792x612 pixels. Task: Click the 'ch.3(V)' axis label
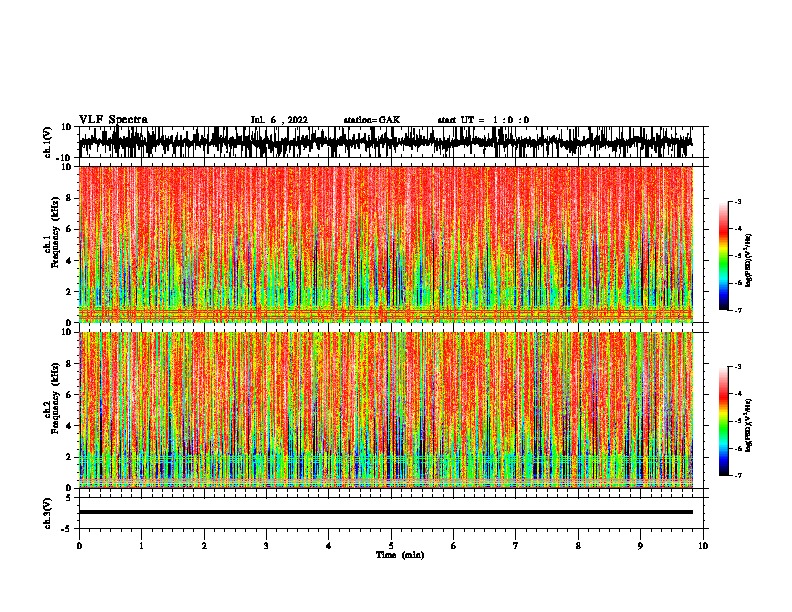[x=47, y=513]
